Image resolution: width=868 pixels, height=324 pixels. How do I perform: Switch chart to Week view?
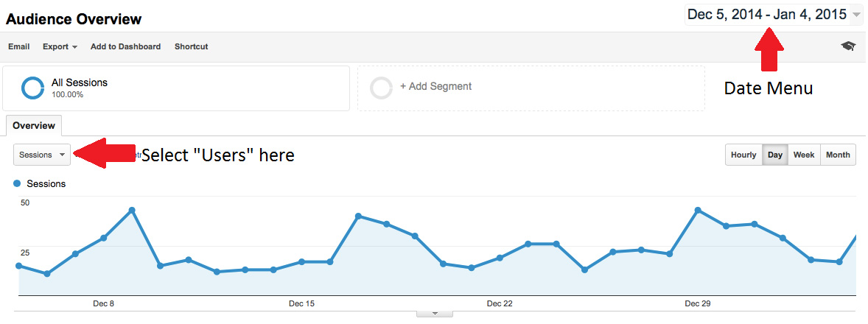(x=804, y=155)
